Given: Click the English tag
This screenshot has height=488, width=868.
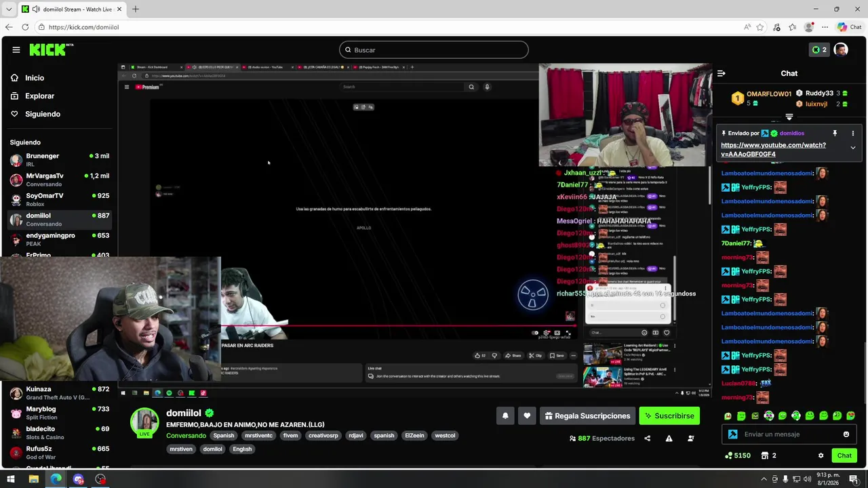Looking at the screenshot, I should point(242,449).
